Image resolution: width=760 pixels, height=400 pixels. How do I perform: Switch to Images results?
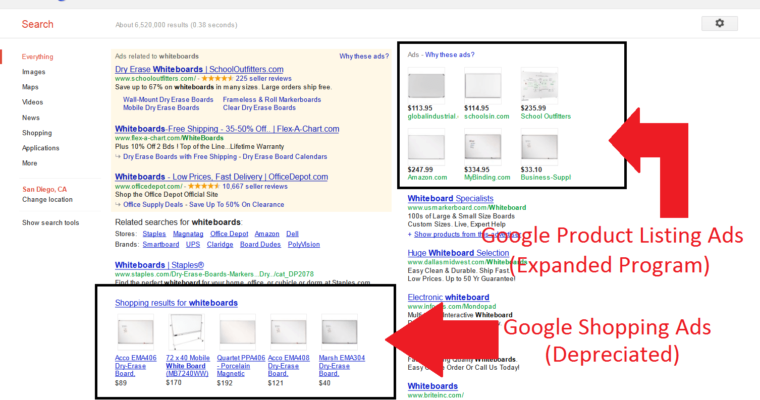(x=33, y=72)
